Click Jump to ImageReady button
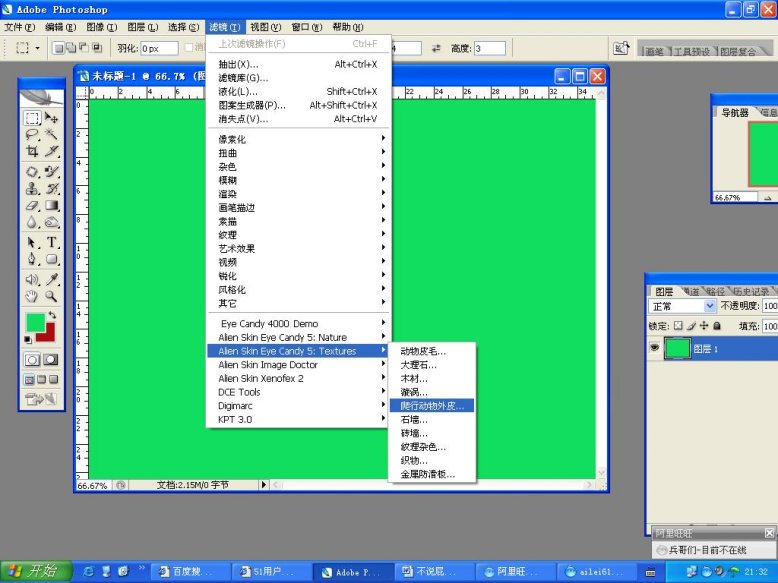 [x=41, y=398]
